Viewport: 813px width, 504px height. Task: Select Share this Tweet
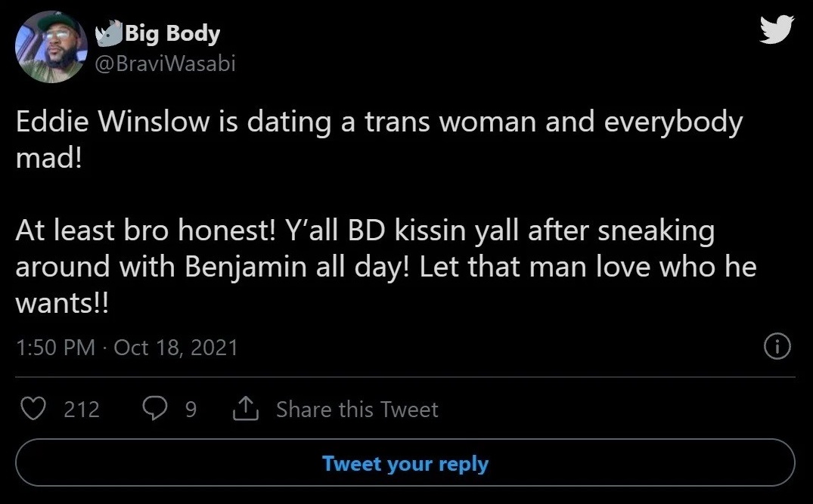tap(357, 410)
